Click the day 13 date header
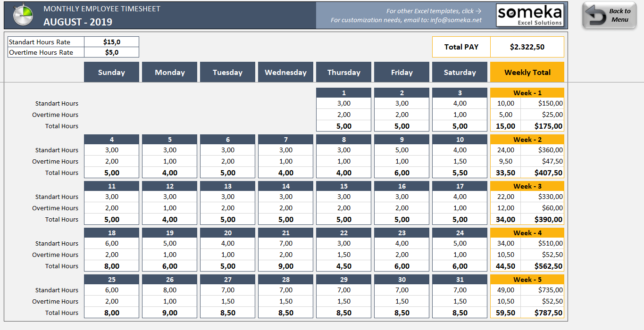This screenshot has width=644, height=330. tap(227, 186)
